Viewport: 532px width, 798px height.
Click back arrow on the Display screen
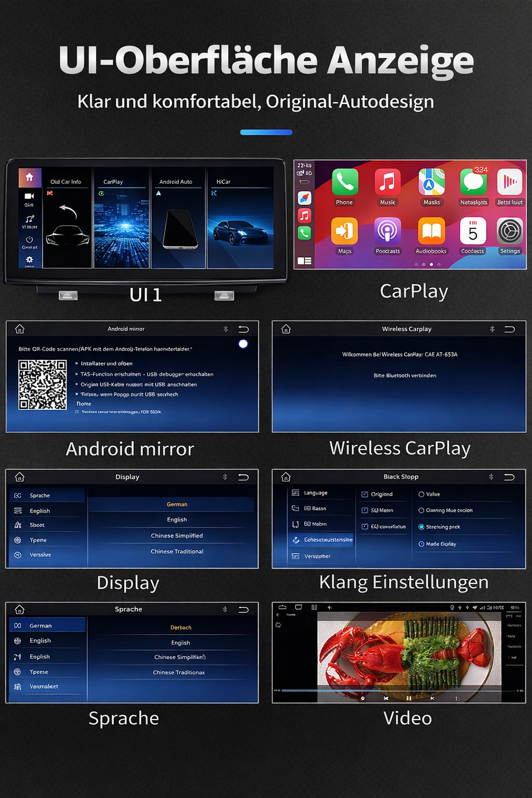click(244, 477)
